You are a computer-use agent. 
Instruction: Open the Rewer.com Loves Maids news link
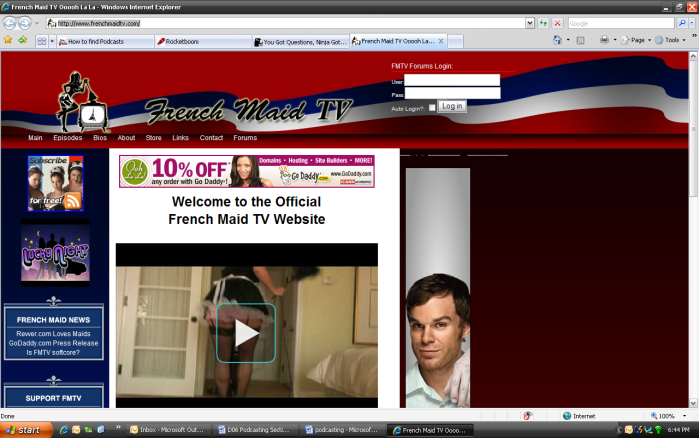coord(53,334)
